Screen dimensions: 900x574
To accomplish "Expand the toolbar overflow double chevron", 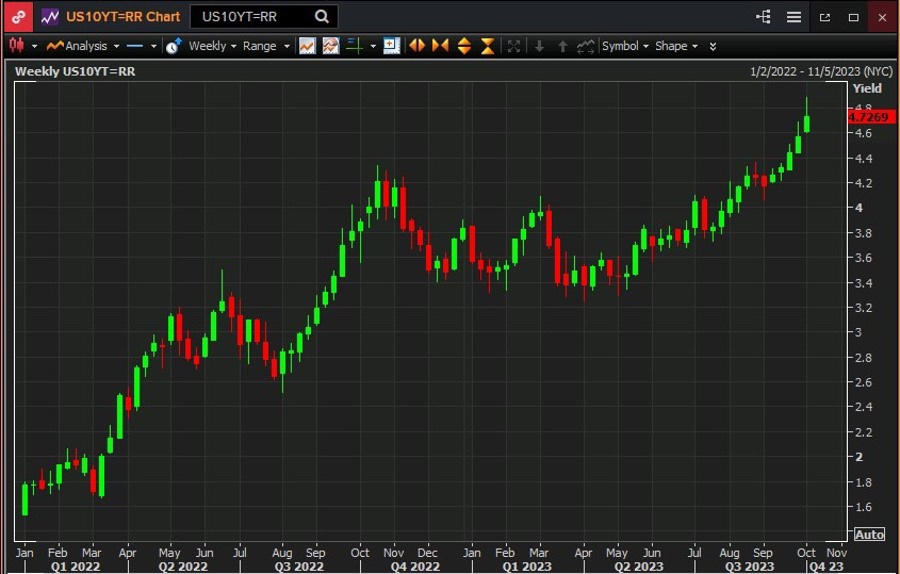I will tap(712, 46).
